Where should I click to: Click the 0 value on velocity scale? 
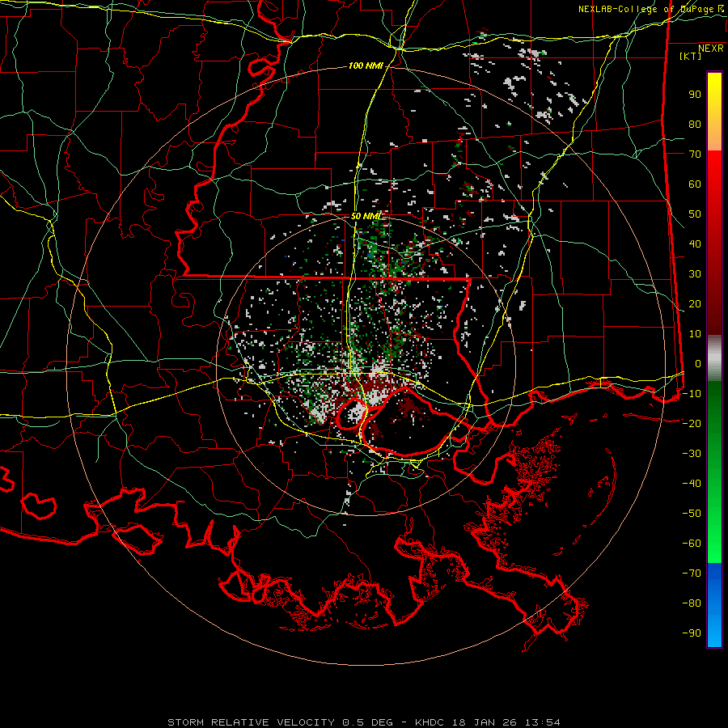point(698,364)
